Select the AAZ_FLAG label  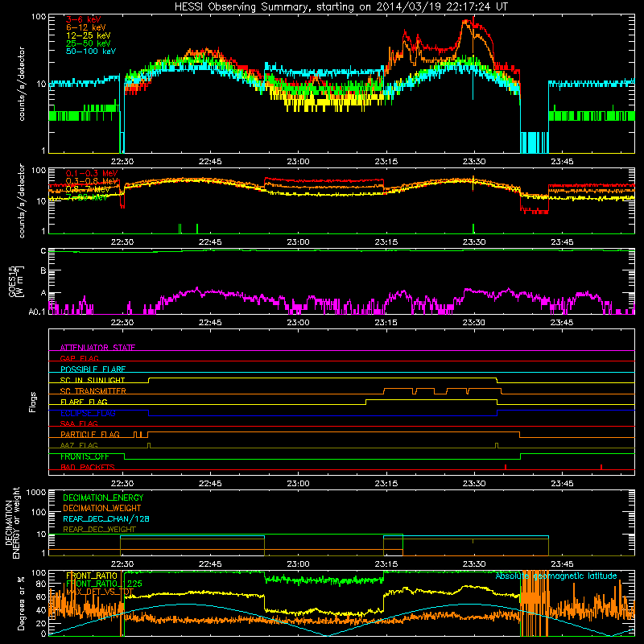click(79, 445)
